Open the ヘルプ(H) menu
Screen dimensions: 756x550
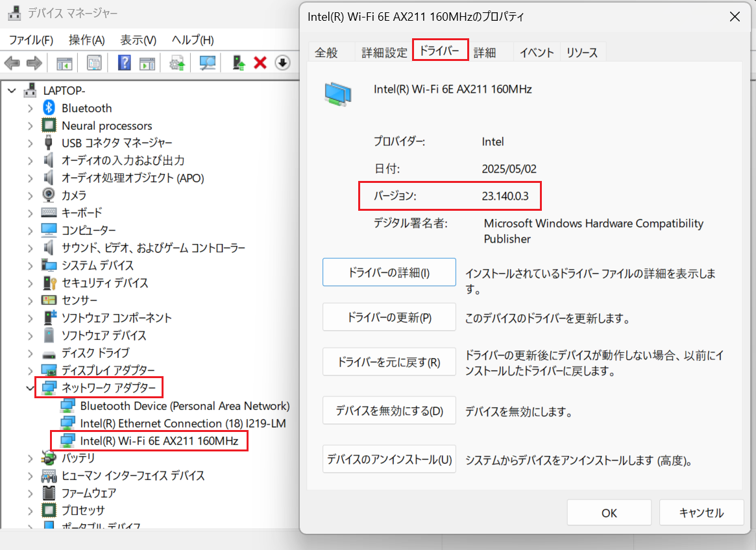pyautogui.click(x=193, y=40)
